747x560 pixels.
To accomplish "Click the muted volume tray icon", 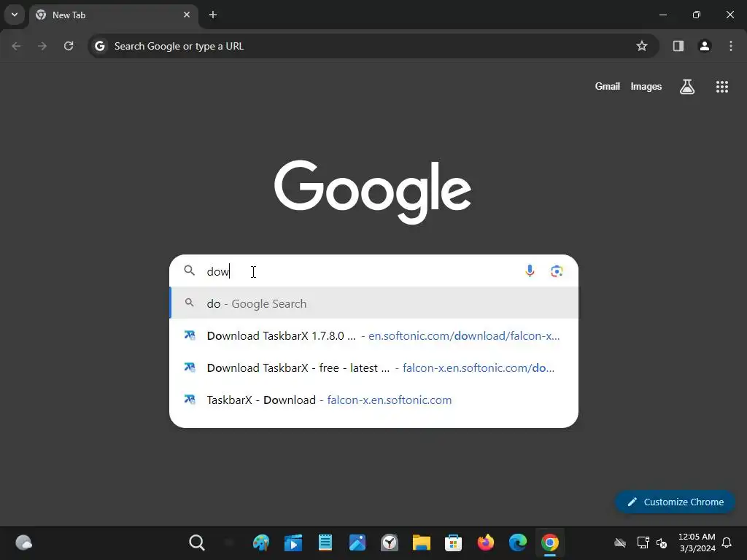I will (662, 542).
